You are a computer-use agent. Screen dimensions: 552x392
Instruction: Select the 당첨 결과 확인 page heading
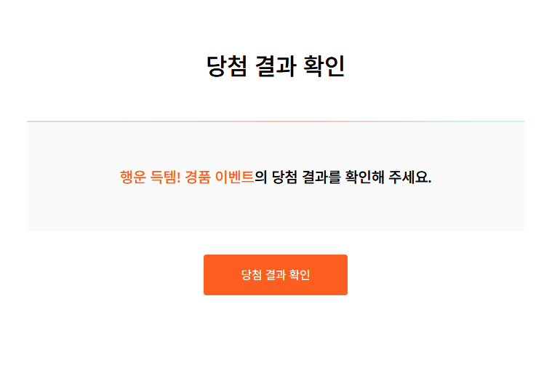coord(276,66)
